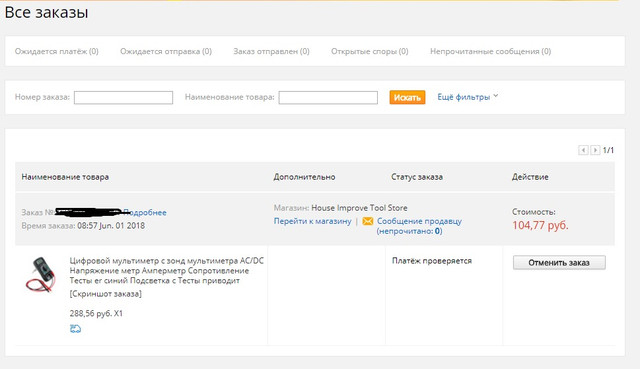Image resolution: width=640 pixels, height=369 pixels.
Task: View the Скриншот заказа link
Action: pos(106,294)
